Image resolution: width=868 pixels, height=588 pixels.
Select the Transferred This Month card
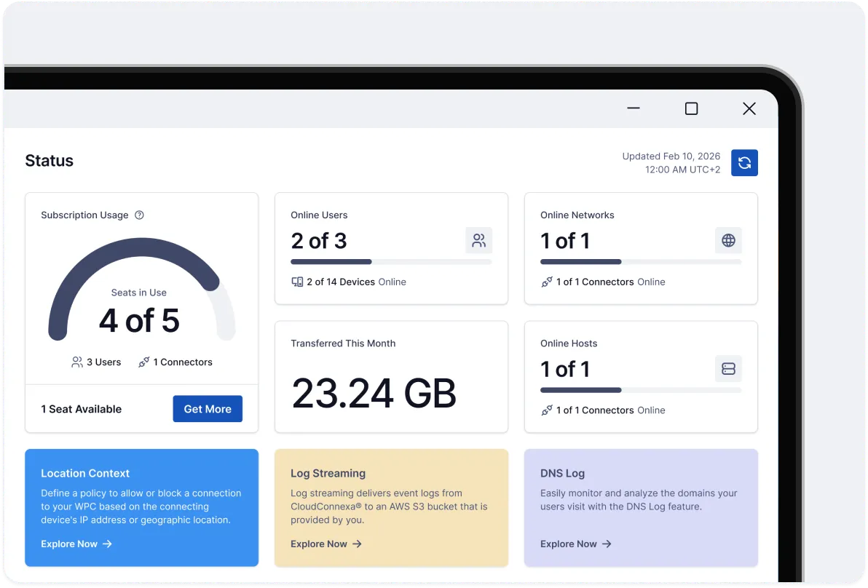click(x=391, y=376)
